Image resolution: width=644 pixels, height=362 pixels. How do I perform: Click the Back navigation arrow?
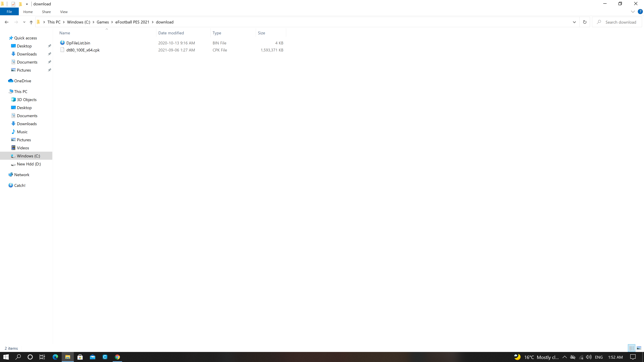point(7,22)
